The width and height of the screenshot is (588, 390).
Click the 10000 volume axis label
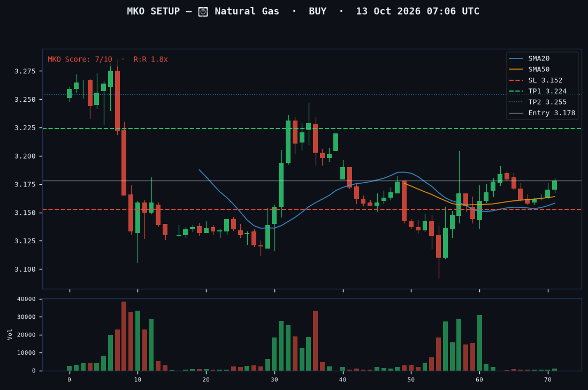(x=26, y=353)
